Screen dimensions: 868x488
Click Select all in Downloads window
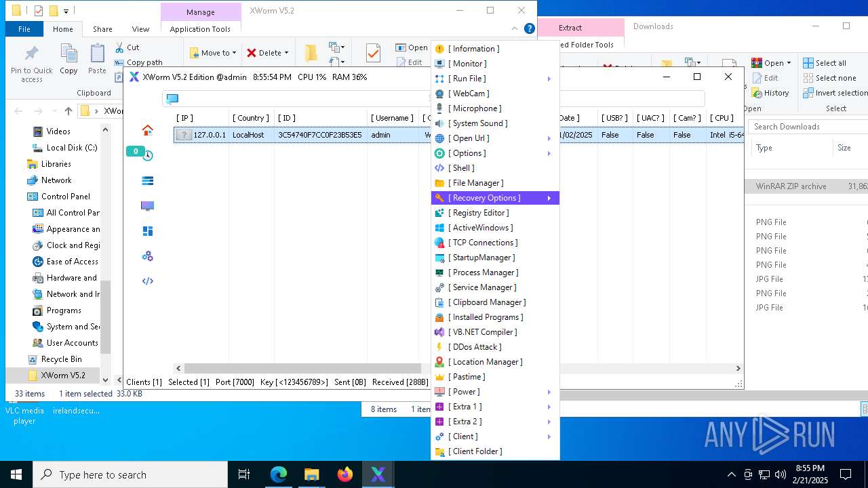825,63
